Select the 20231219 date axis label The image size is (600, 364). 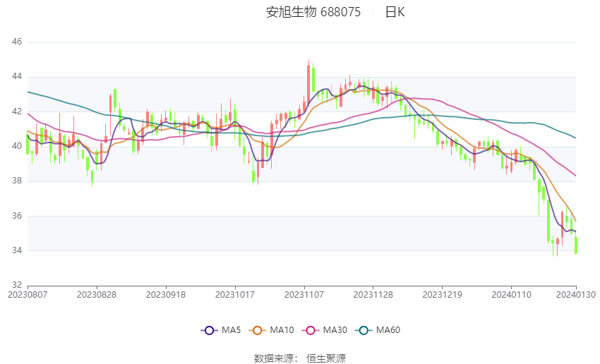click(442, 295)
